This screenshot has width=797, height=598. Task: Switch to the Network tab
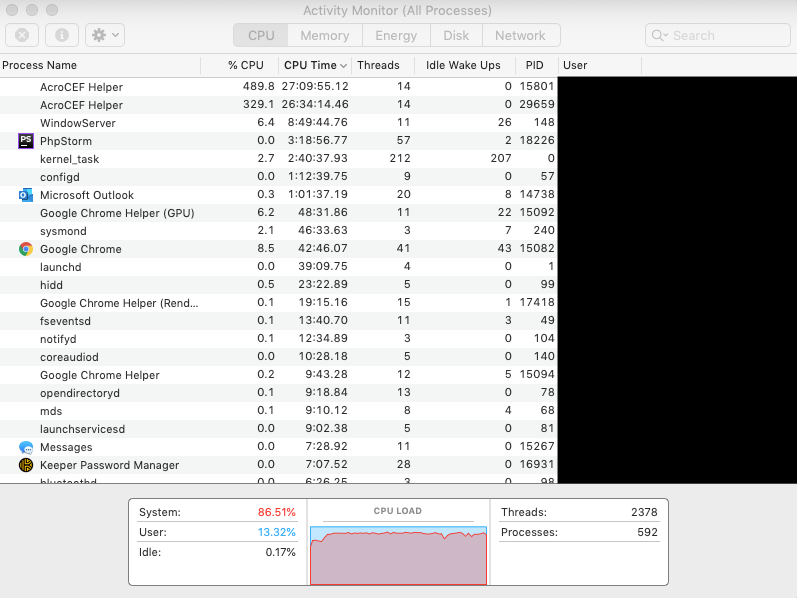[520, 35]
